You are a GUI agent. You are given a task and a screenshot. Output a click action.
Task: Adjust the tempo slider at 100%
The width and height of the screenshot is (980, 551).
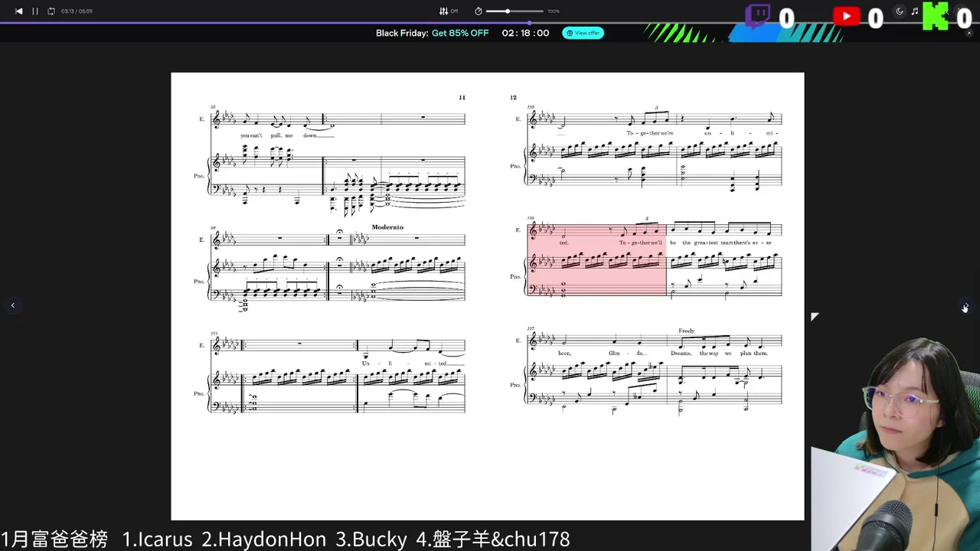tap(514, 11)
